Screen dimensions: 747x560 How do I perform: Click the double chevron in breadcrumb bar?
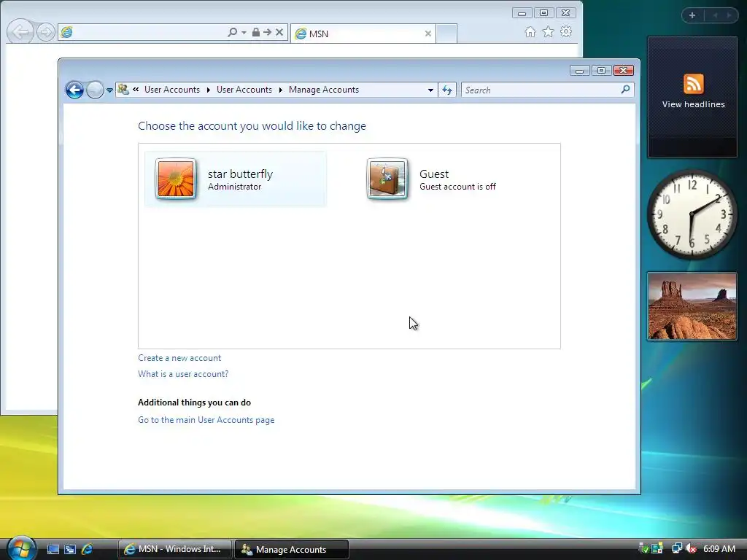point(136,89)
